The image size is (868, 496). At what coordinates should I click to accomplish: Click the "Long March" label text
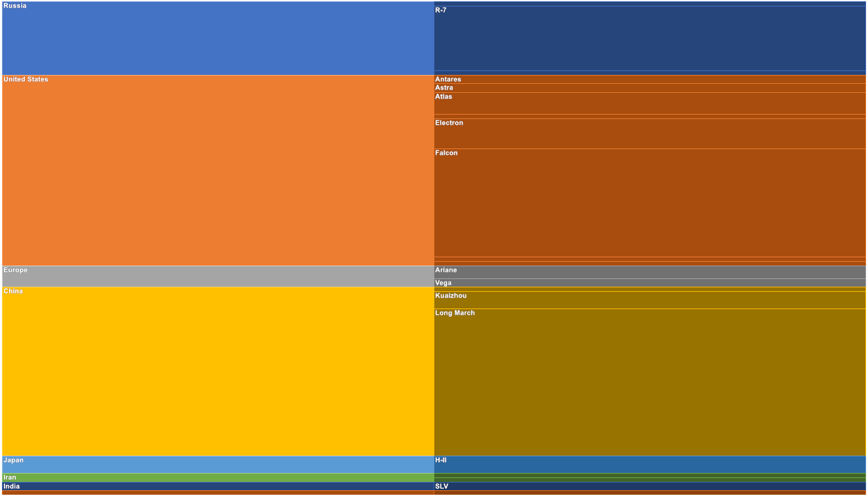455,313
